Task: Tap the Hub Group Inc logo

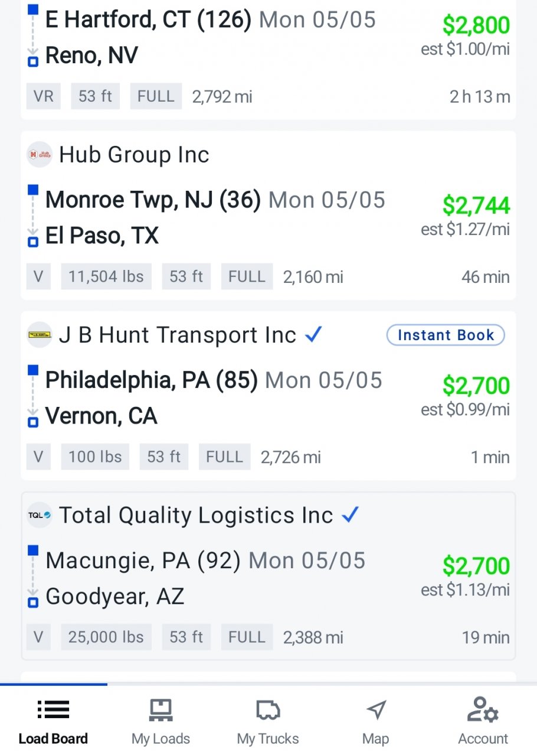Action: click(x=40, y=155)
